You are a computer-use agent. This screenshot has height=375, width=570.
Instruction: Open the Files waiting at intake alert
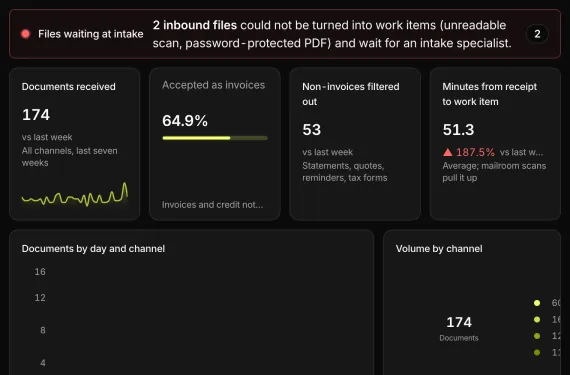coord(285,34)
